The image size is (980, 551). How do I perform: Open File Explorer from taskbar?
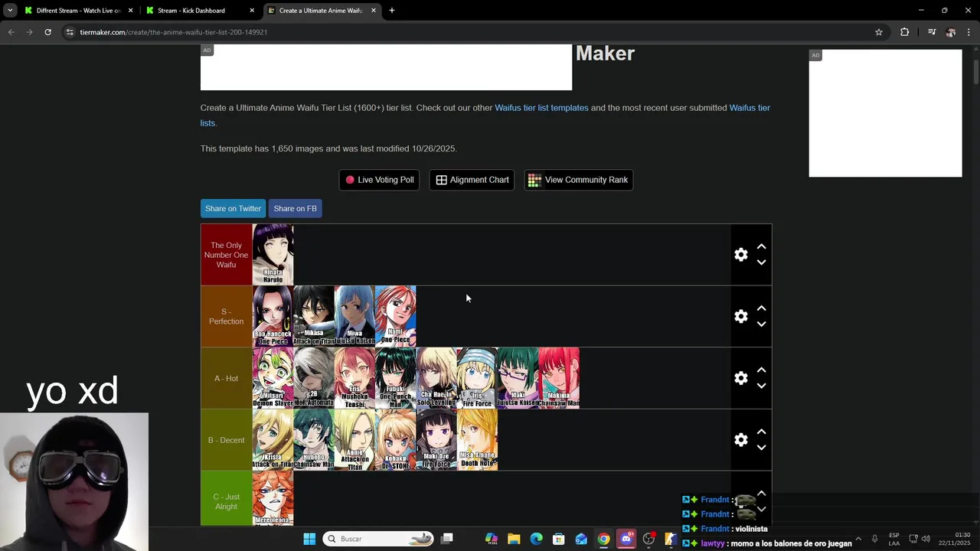[x=514, y=539]
